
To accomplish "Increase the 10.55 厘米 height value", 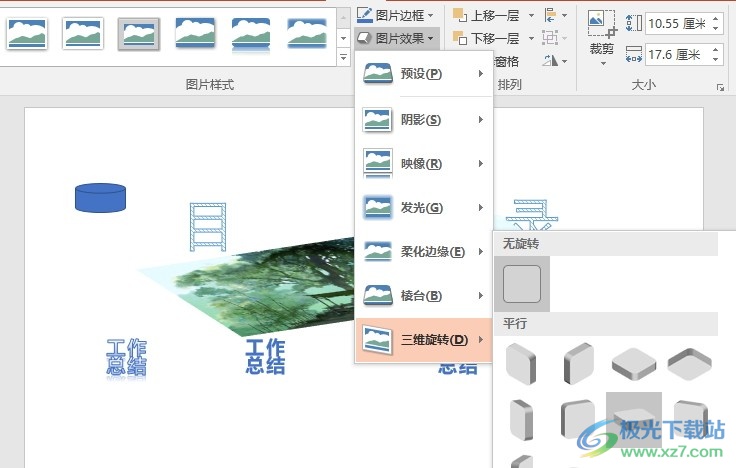I will coord(716,19).
